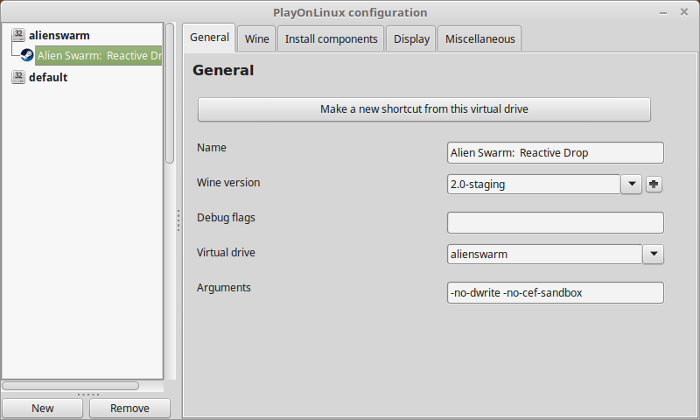Click the Arguments input field
700x420 pixels.
click(x=555, y=293)
